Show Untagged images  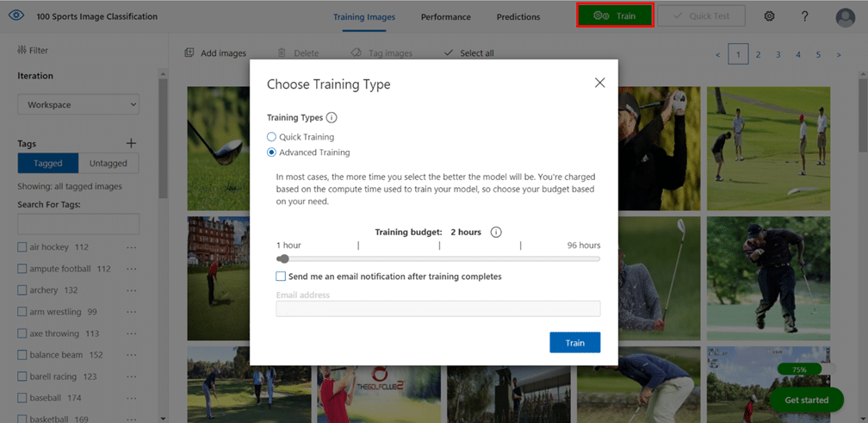[108, 164]
